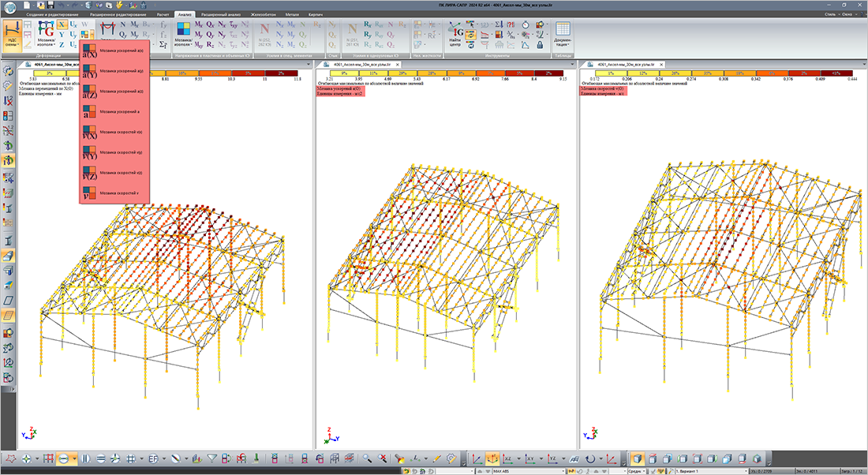Screen dimensions: 868x475
Task: Click the 3% yellow swatch in left view
Action: (x=50, y=73)
